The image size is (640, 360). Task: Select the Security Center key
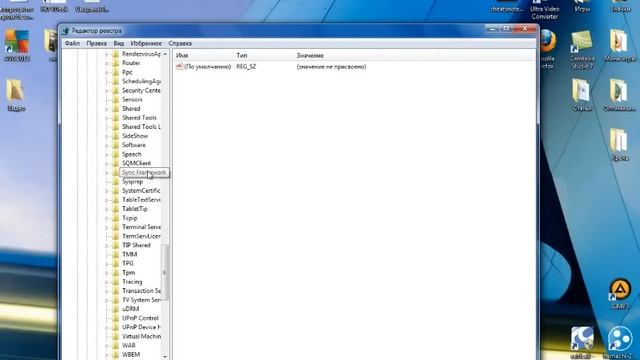[141, 90]
